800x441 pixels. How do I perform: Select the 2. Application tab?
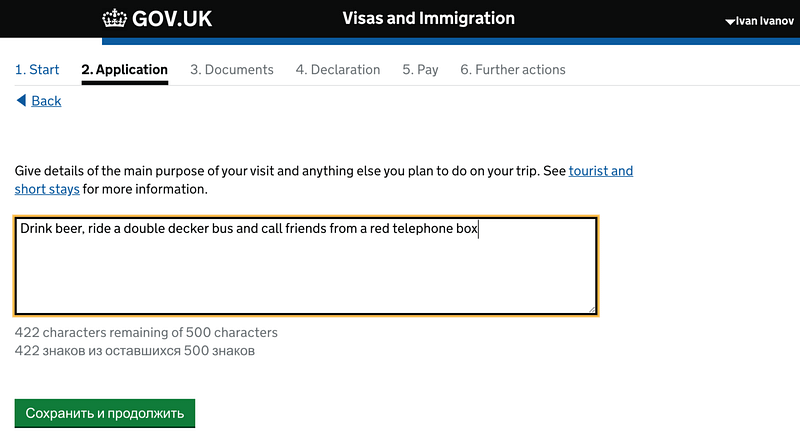pyautogui.click(x=124, y=70)
